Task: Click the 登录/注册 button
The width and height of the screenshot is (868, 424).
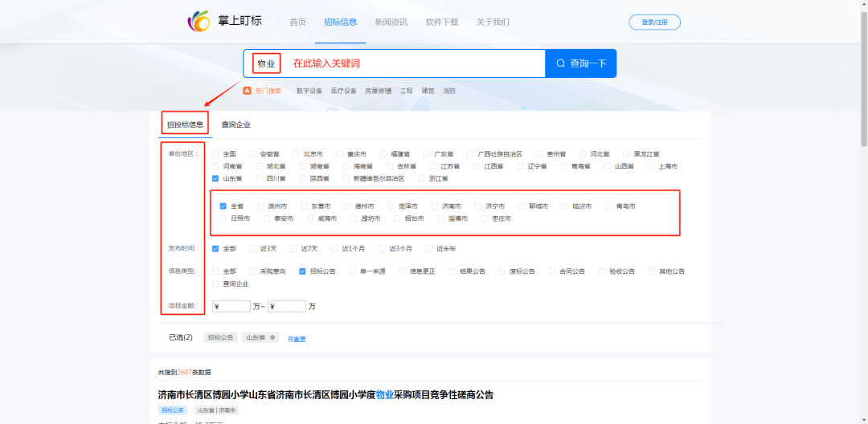Action: 654,22
